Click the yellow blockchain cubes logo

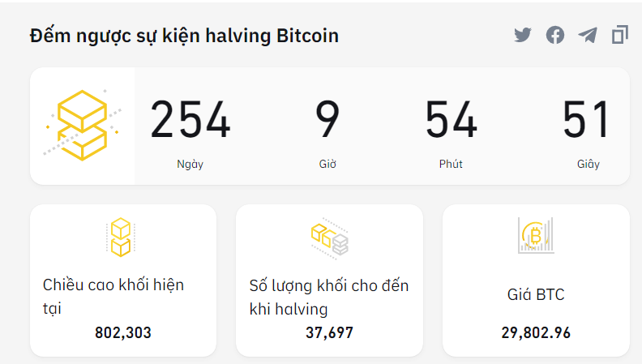(x=83, y=125)
